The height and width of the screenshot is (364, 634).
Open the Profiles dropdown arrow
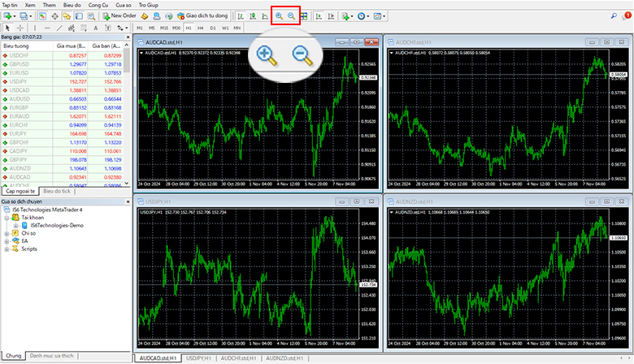coord(30,16)
